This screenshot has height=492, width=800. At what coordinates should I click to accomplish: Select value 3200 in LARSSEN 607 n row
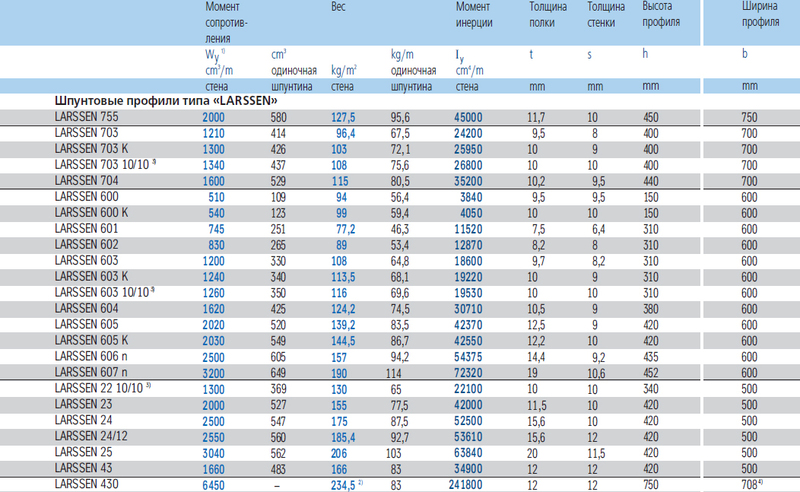[x=213, y=373]
